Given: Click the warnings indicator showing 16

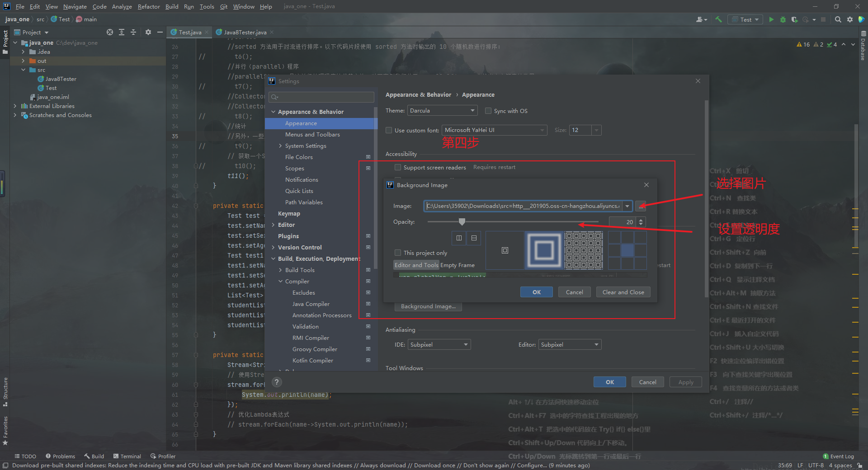Looking at the screenshot, I should click(x=803, y=44).
